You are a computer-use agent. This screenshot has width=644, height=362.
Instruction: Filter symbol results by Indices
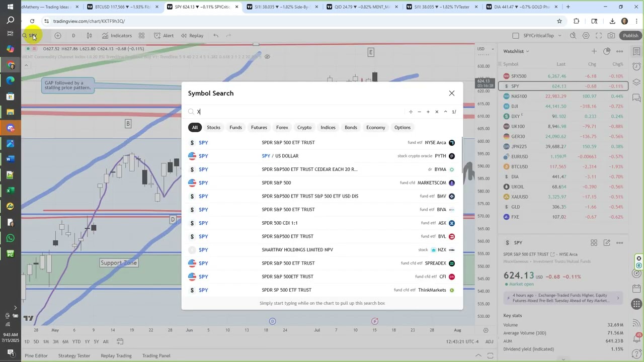(x=328, y=127)
